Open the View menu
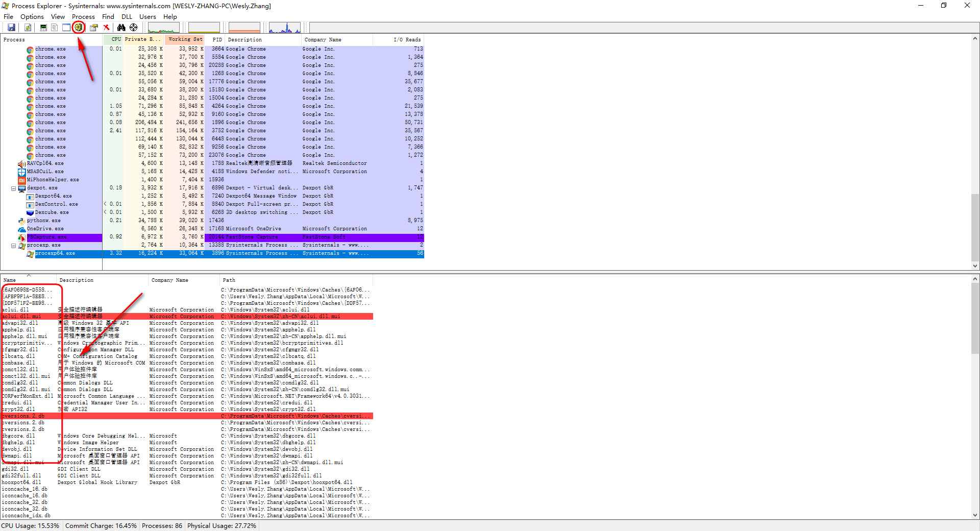 (58, 16)
